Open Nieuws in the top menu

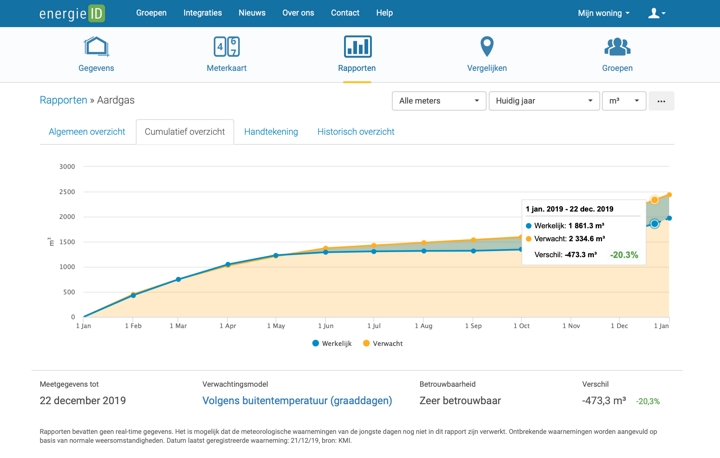[x=252, y=13]
